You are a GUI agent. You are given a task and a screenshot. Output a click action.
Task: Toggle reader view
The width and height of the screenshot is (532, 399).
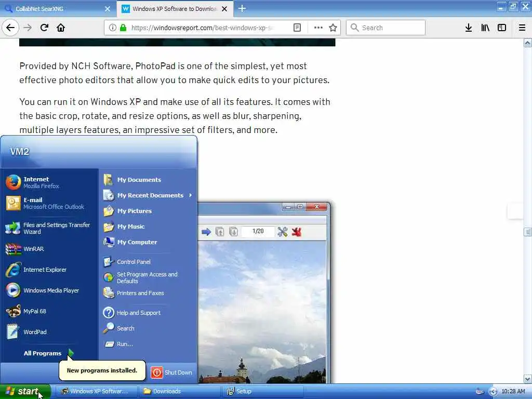tap(297, 28)
